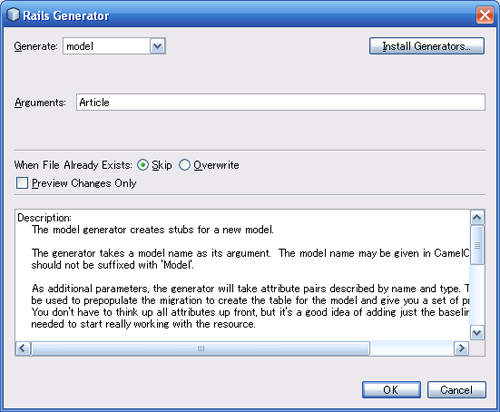This screenshot has width=500, height=412.
Task: Click the Description right scroll arrow
Action: click(461, 348)
